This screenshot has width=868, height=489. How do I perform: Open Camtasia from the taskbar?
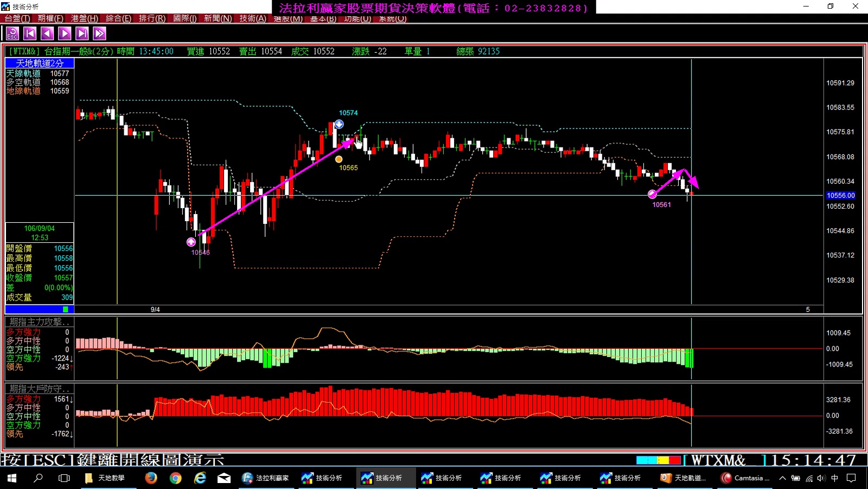[x=745, y=478]
